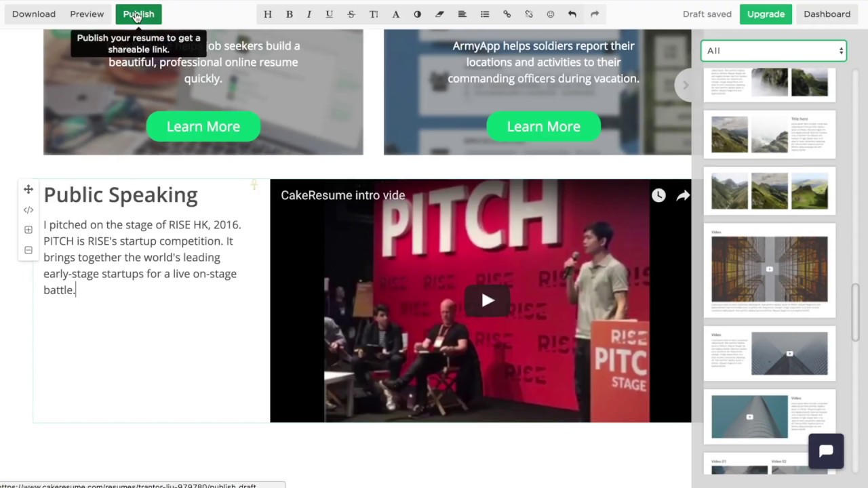Select the video-left text-right template
This screenshot has width=868, height=488.
click(770, 417)
